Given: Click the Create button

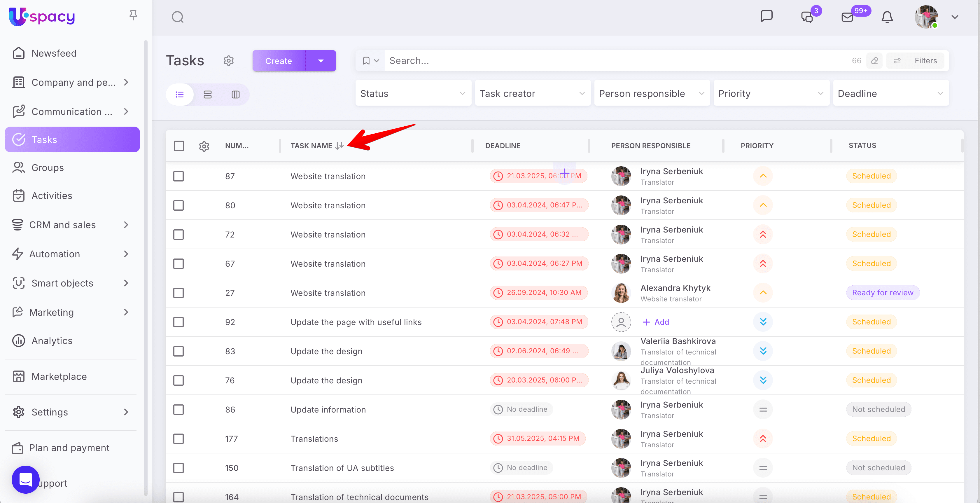Looking at the screenshot, I should point(279,60).
